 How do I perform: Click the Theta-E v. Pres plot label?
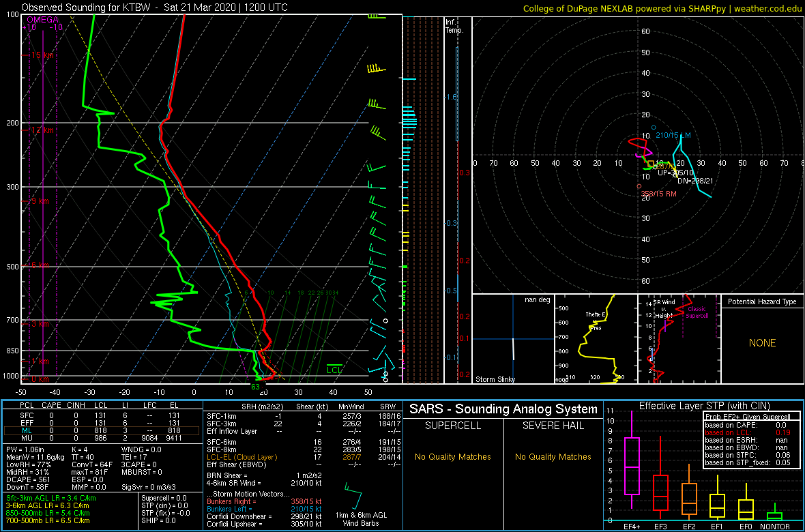595,321
